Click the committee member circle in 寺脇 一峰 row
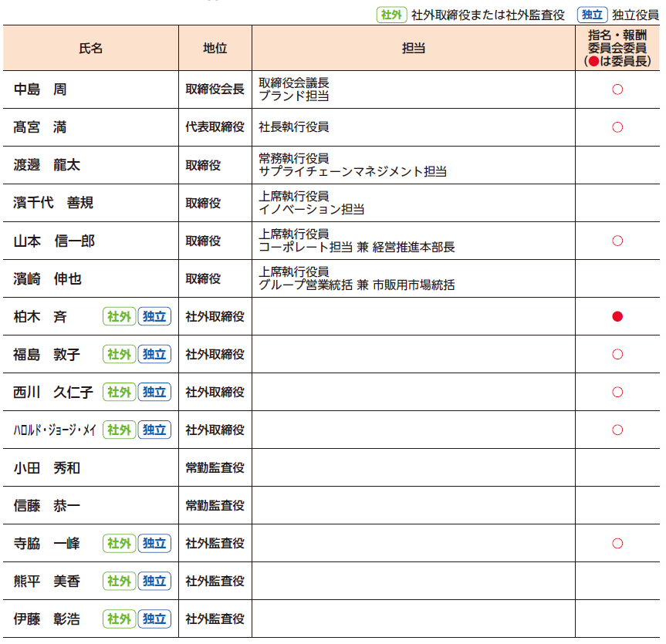This screenshot has width=666, height=644. 617,544
